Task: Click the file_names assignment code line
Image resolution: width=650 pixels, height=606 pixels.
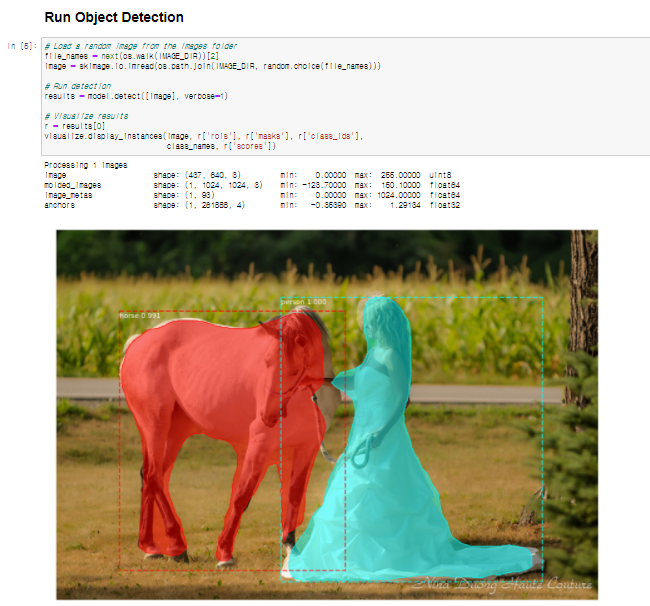Action: pyautogui.click(x=132, y=56)
